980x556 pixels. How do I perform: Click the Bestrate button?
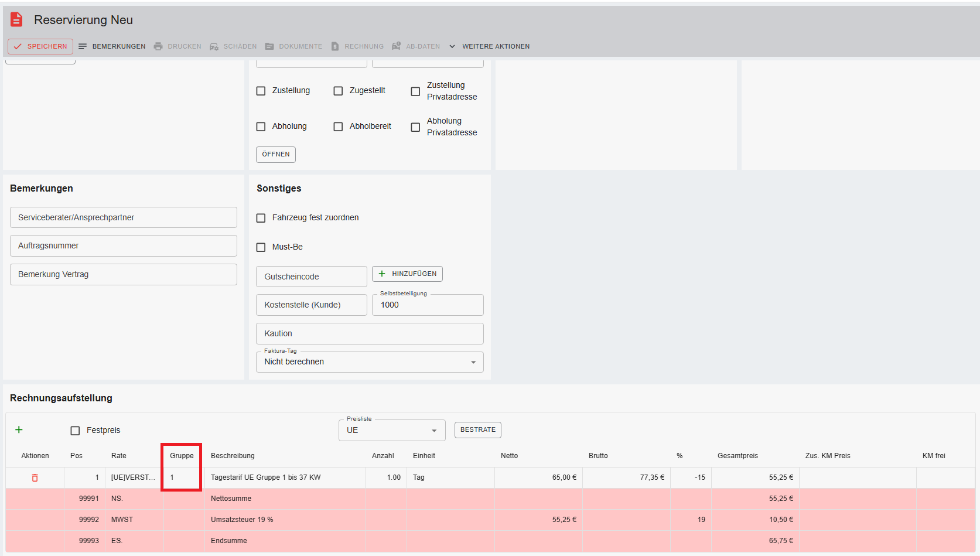pyautogui.click(x=477, y=430)
